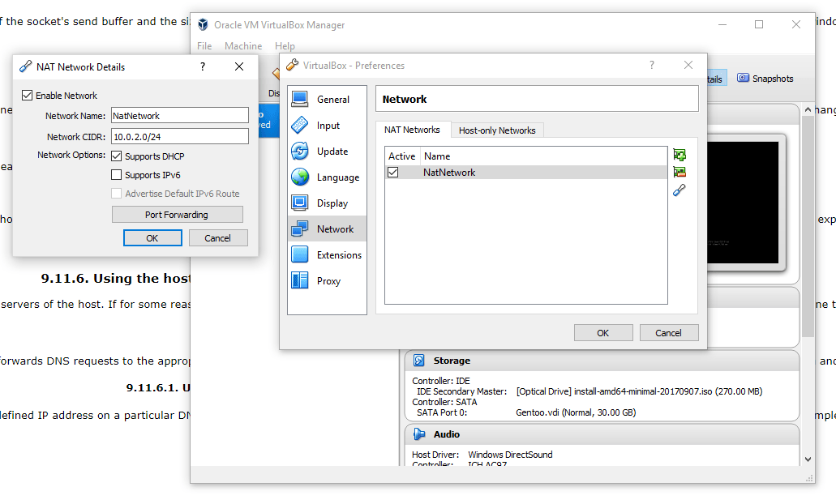Click the Port Forwarding button
The width and height of the screenshot is (836, 504).
[x=177, y=215]
